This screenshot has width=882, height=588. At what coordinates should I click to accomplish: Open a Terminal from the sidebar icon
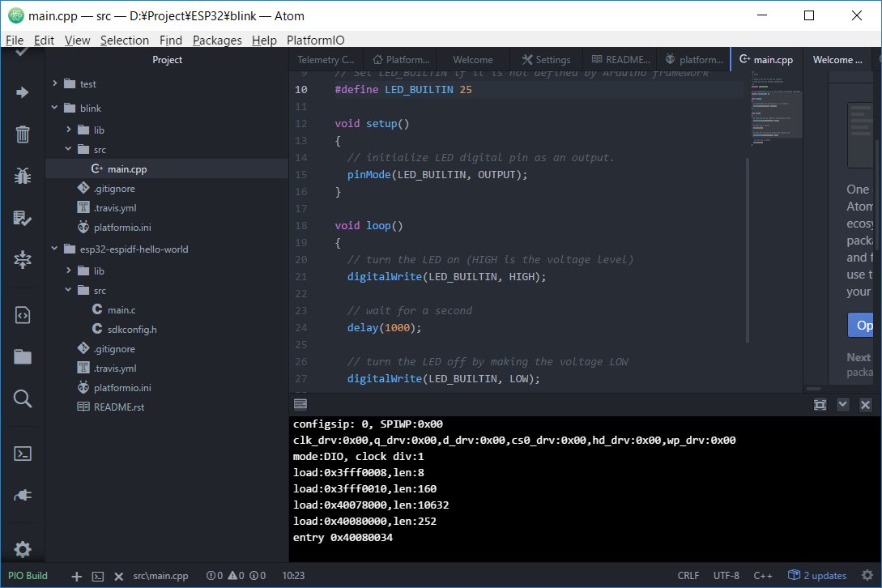coord(23,454)
